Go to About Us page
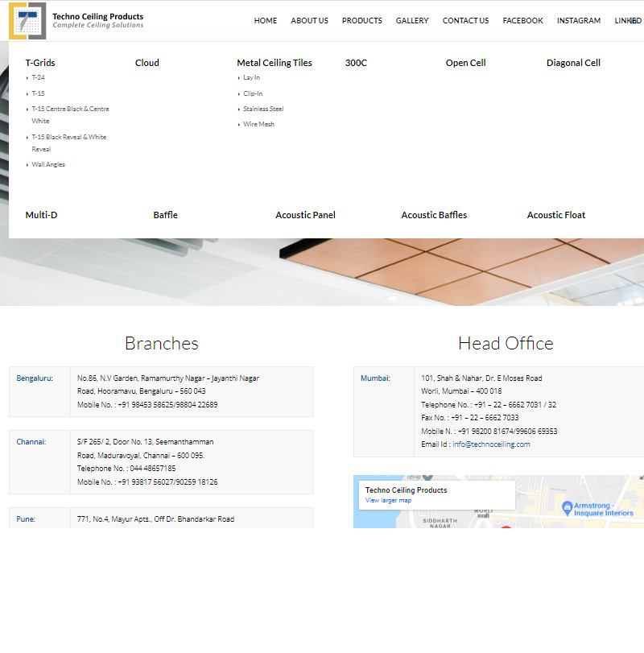644x653 pixels. tap(309, 21)
